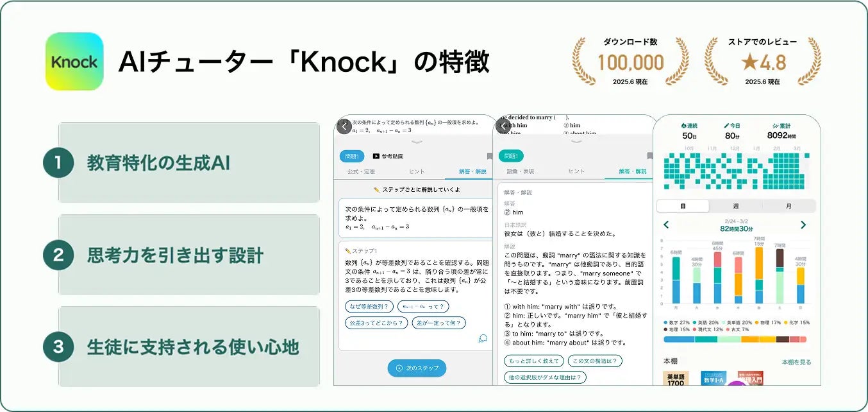The width and height of the screenshot is (868, 412).
Task: Tap the 今日 pencil icon
Action: point(727,126)
